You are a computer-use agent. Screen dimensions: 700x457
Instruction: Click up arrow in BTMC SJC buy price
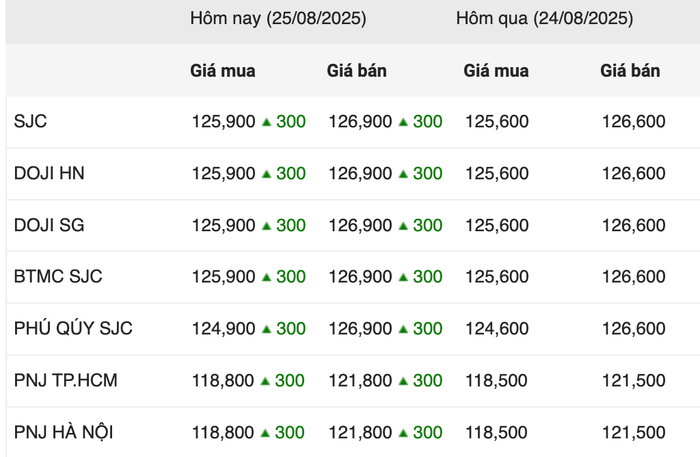(267, 277)
